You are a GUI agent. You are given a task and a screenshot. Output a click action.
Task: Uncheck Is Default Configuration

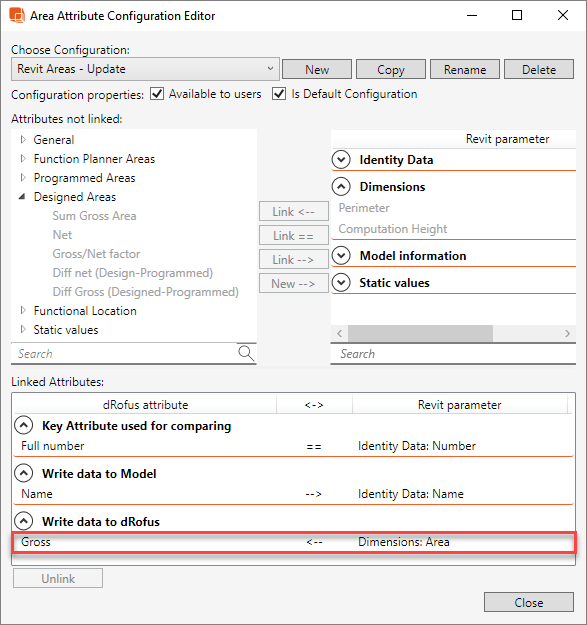(x=279, y=94)
